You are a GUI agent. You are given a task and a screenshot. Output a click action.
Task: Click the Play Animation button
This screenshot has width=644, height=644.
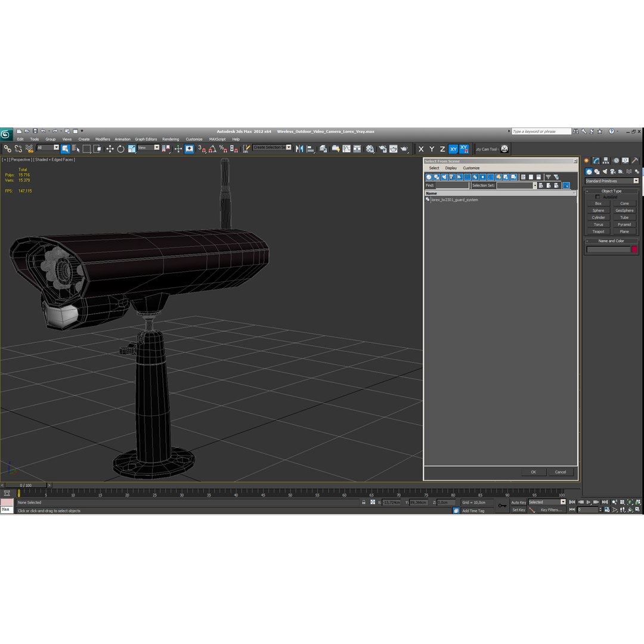589,502
